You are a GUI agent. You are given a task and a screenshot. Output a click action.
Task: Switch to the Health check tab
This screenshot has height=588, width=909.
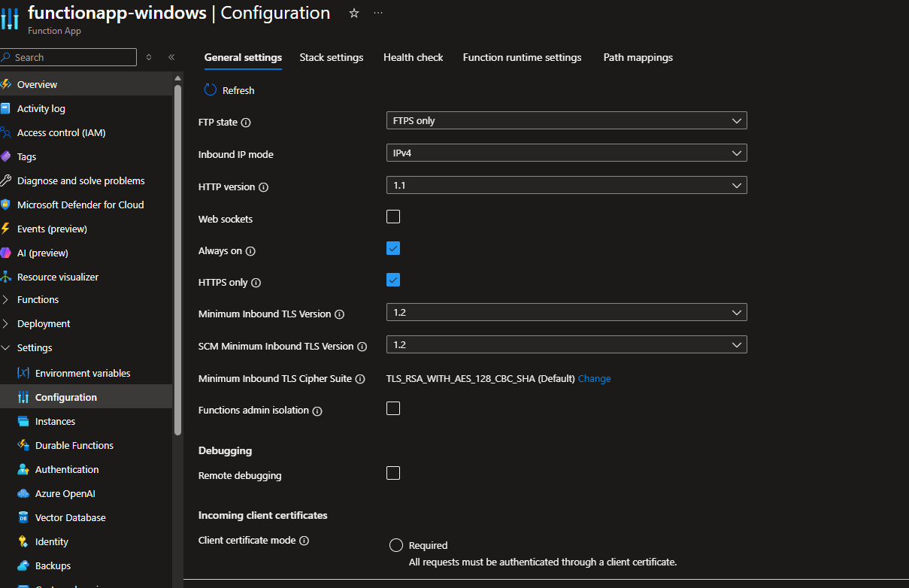[414, 57]
